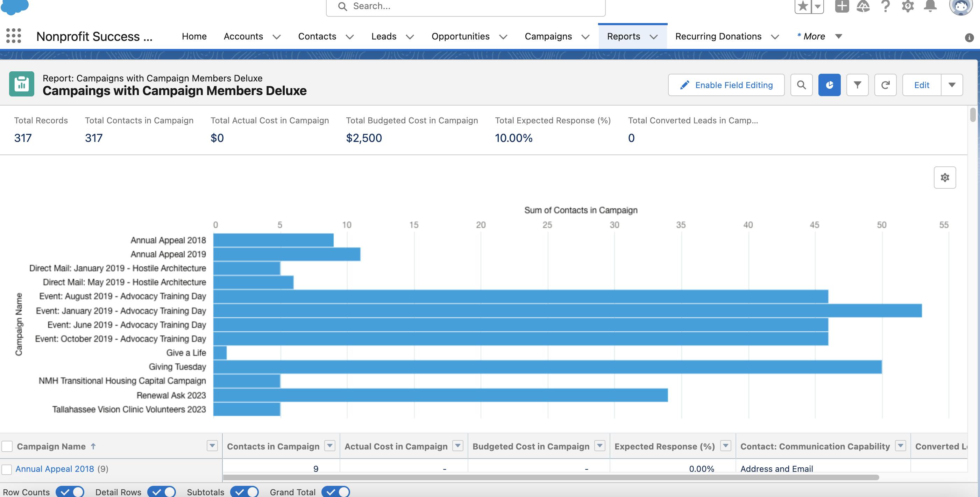
Task: Open the Contacts in Campaign column menu
Action: pos(330,445)
